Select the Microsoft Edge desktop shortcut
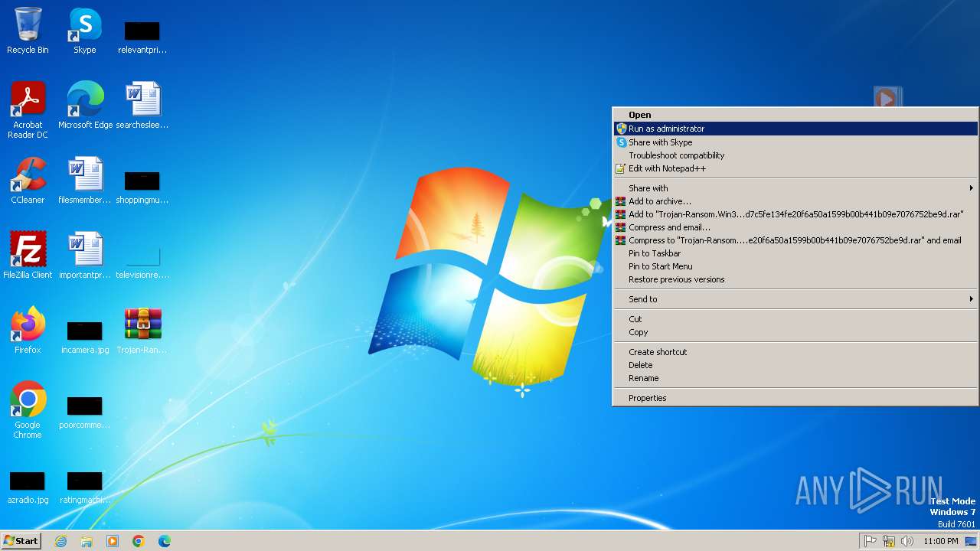This screenshot has height=551, width=980. (x=85, y=106)
